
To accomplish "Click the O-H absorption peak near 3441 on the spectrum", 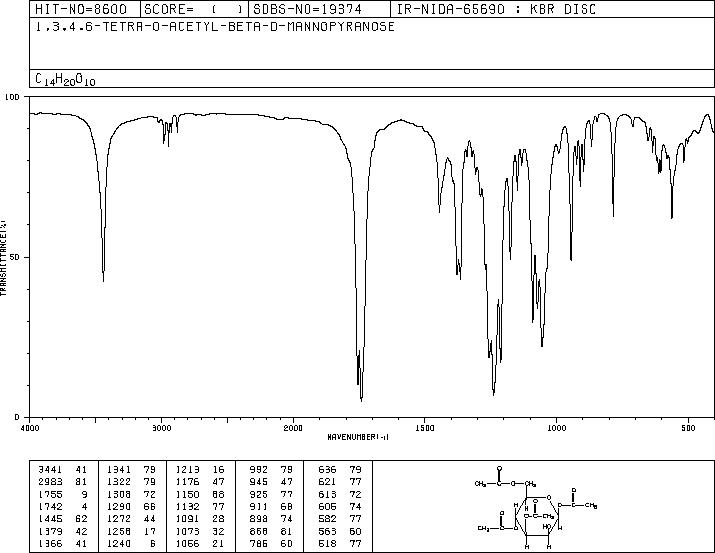I will (x=104, y=280).
